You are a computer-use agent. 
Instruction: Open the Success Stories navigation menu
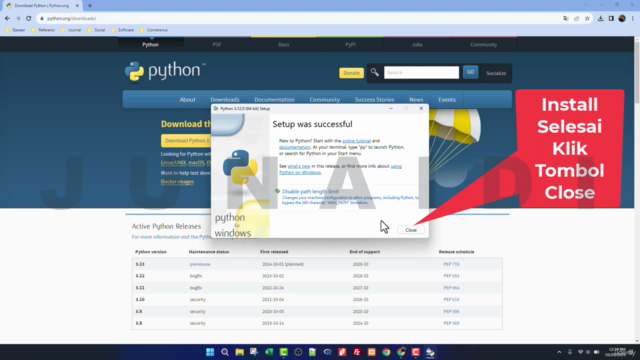pyautogui.click(x=374, y=100)
